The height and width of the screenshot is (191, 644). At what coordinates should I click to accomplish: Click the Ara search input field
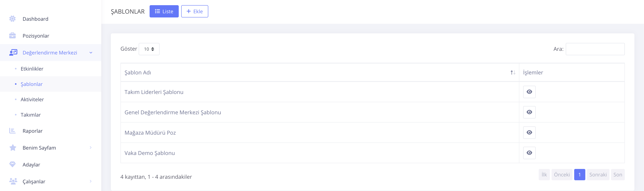click(595, 49)
